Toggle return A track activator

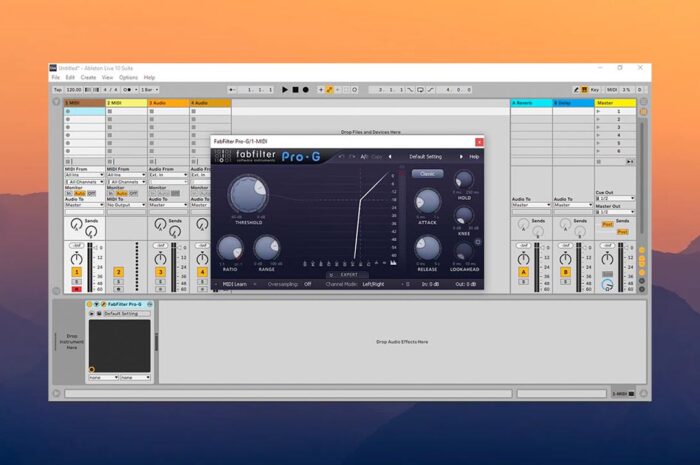(x=523, y=272)
